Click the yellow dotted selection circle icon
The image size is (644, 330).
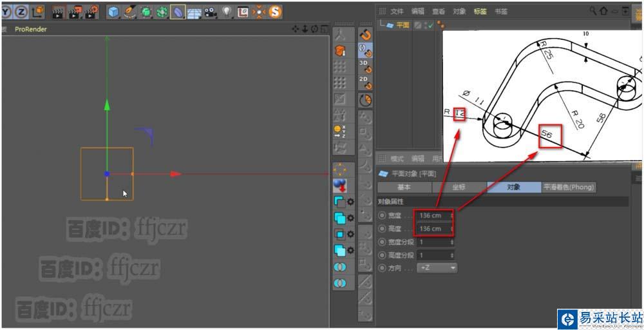pos(340,169)
